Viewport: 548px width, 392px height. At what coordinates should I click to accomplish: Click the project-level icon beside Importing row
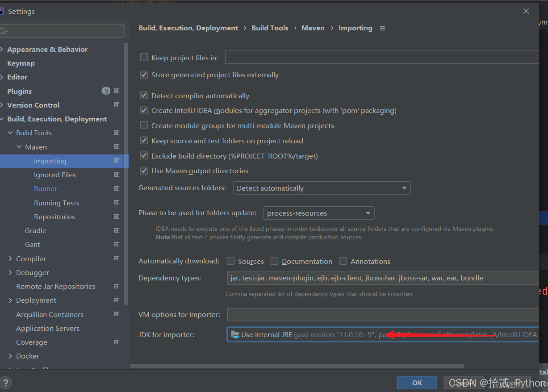(x=117, y=161)
